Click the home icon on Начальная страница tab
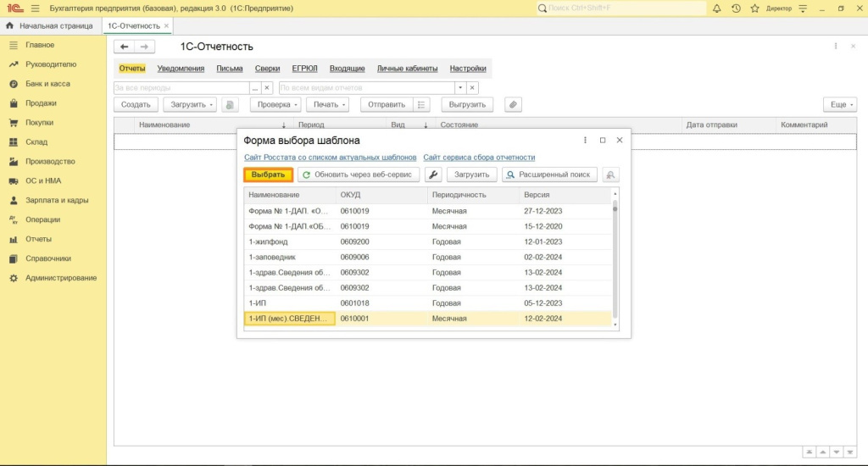Viewport: 868px width, 466px height. [10, 25]
